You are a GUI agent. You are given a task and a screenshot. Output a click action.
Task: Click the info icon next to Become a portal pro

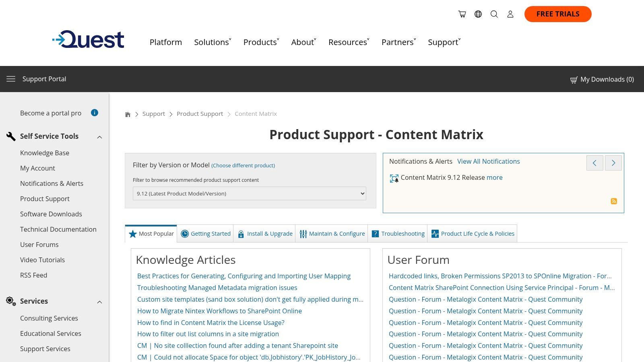pos(94,113)
